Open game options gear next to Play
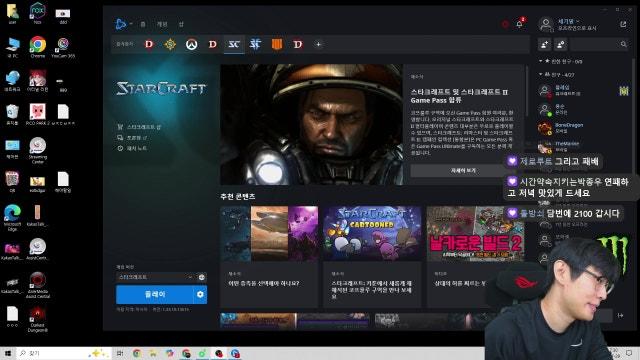The width and height of the screenshot is (640, 360). [x=200, y=294]
